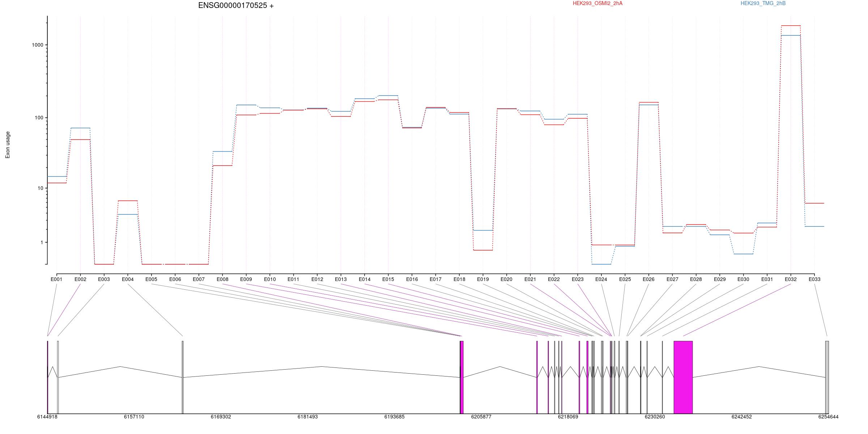The height and width of the screenshot is (434, 868).
Task: Click the 10 y-axis tick label
Action: click(41, 188)
